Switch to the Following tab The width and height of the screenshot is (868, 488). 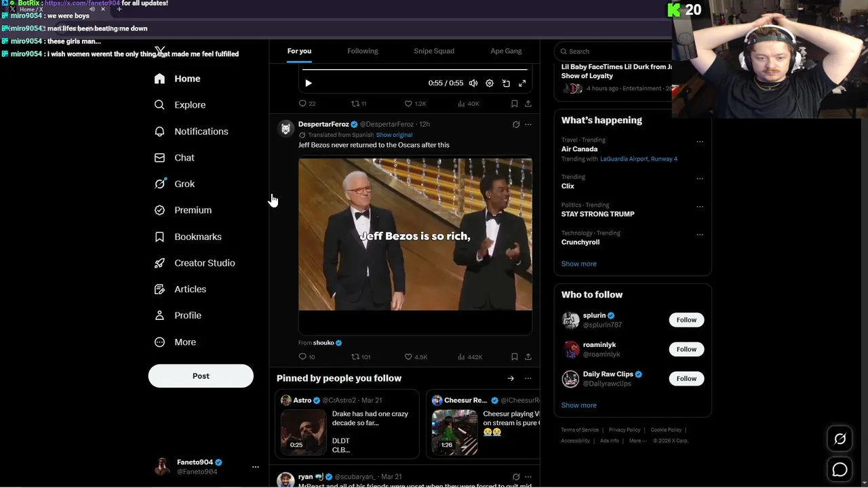[363, 51]
